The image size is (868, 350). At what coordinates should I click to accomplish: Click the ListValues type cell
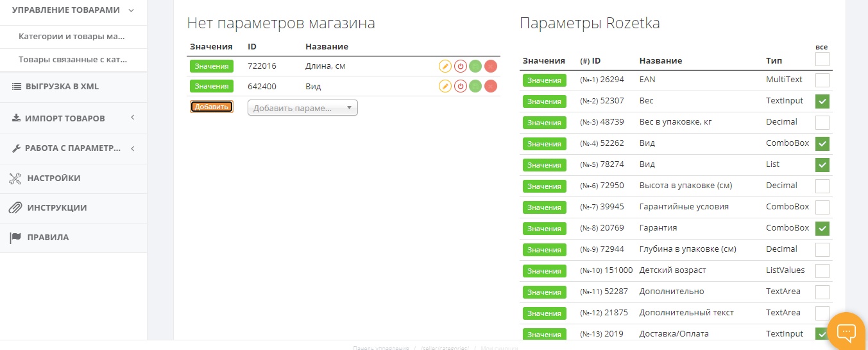coord(785,270)
